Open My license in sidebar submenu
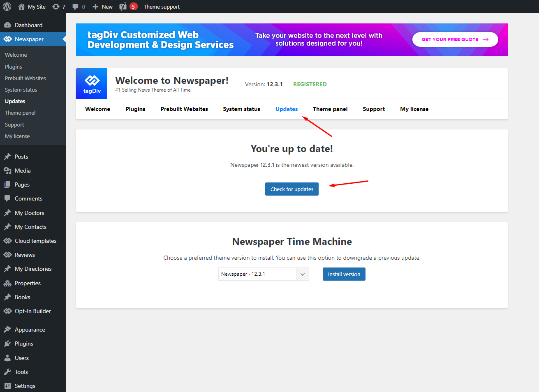 coord(17,136)
